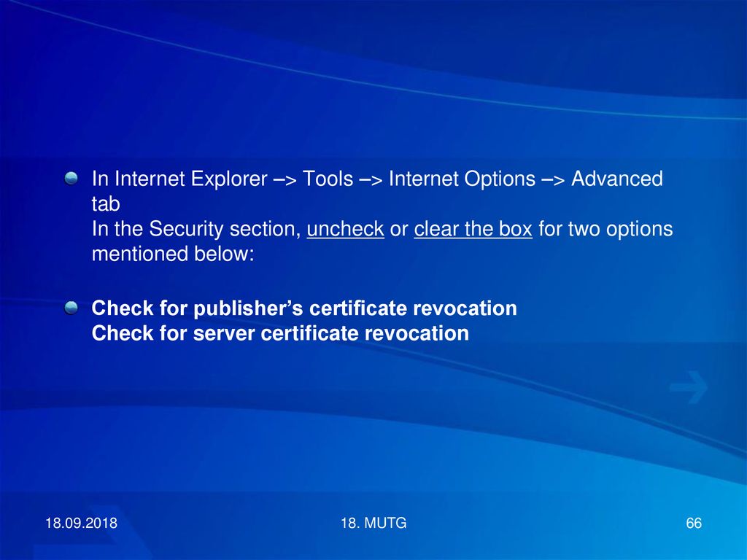Click the underlined word 'uncheck'

click(x=345, y=229)
